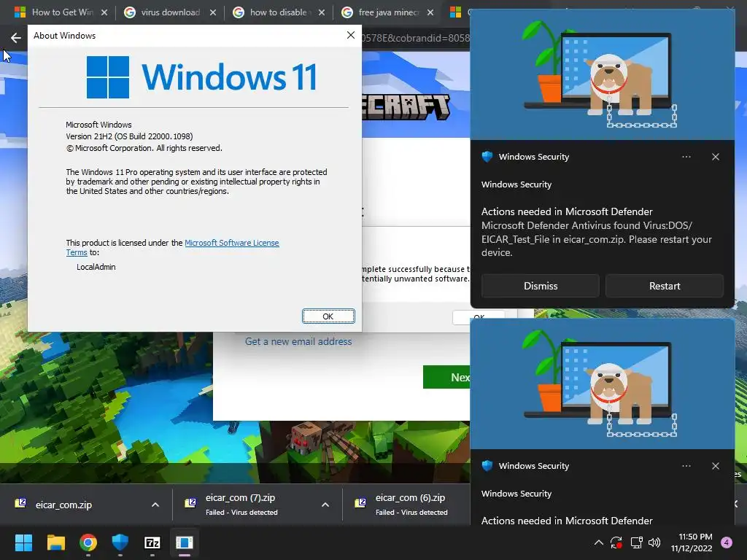
Task: Close the About Windows dialog
Action: click(351, 35)
